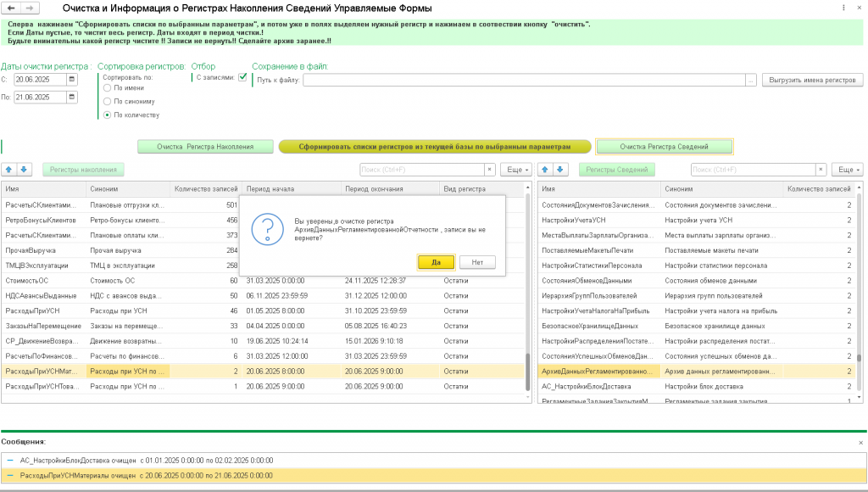The image size is (868, 492).
Task: Open calendar picker for start date
Action: pos(71,80)
